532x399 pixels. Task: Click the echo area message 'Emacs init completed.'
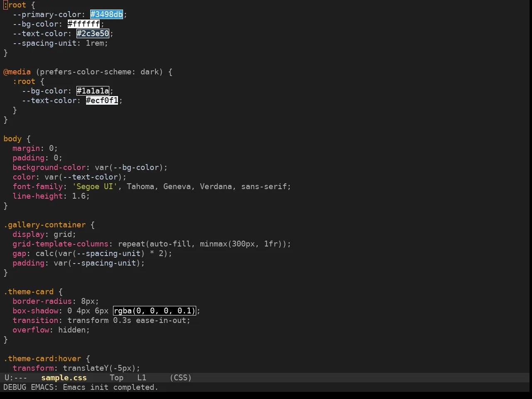click(x=111, y=387)
